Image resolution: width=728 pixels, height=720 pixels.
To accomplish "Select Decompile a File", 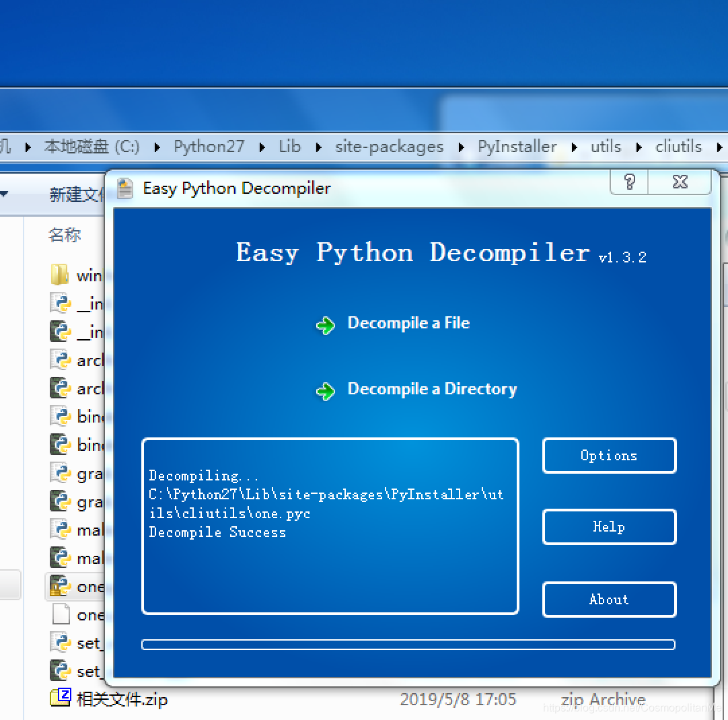I will (408, 323).
